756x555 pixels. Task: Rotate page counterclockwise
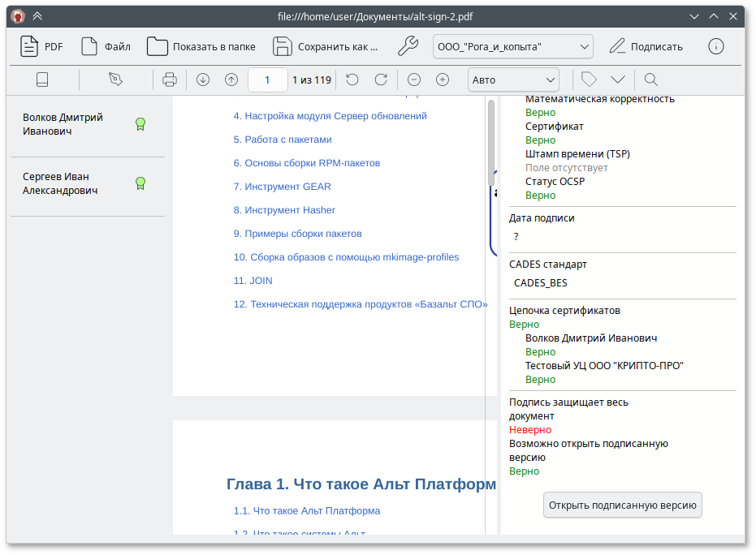point(352,80)
